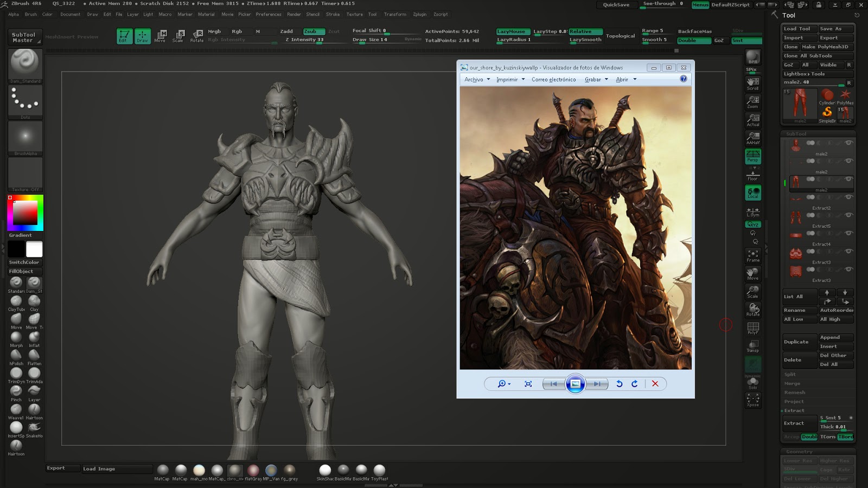
Task: Select the Inflat brush
Action: click(x=34, y=339)
